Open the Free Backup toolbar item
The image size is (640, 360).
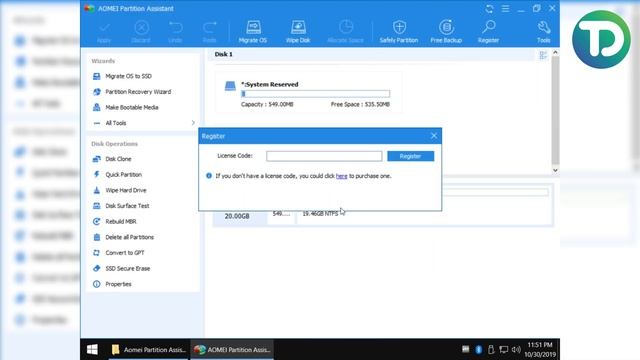tap(446, 32)
